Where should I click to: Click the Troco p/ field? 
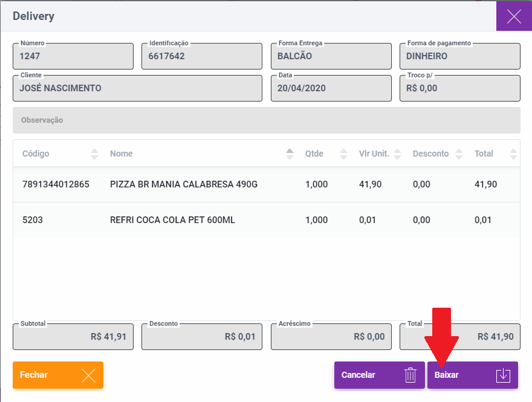tap(459, 88)
